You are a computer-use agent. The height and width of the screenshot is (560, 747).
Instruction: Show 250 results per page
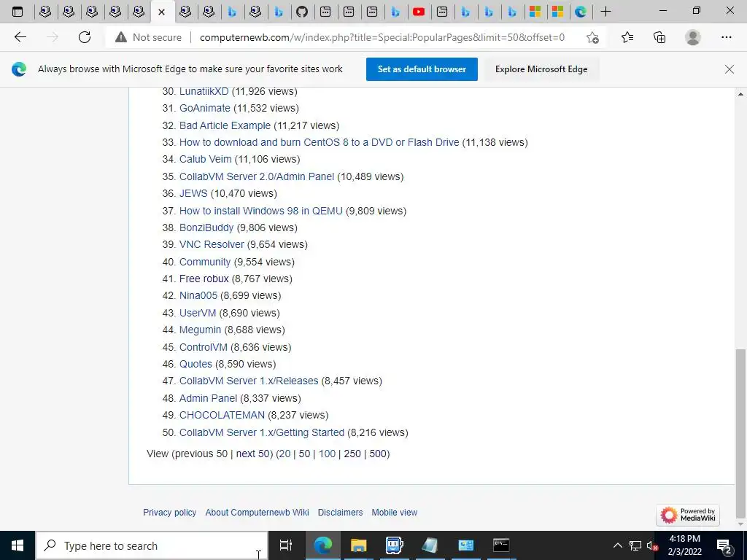coord(352,454)
